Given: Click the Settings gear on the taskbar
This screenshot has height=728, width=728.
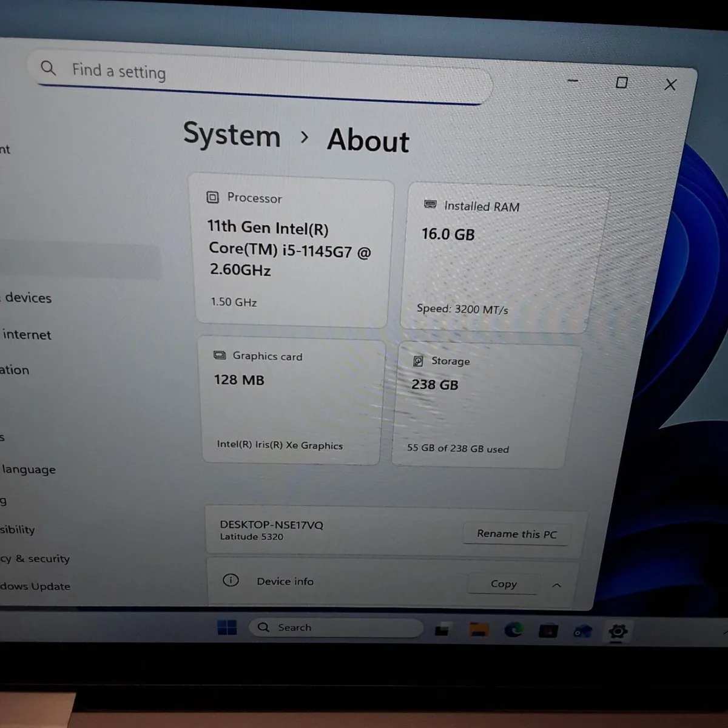Looking at the screenshot, I should pos(618,632).
